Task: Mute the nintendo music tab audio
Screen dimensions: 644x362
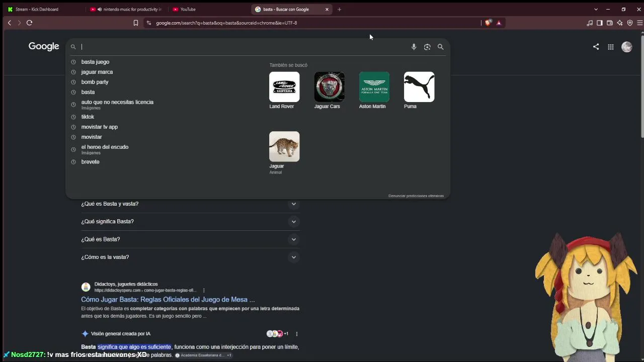Action: tap(99, 9)
